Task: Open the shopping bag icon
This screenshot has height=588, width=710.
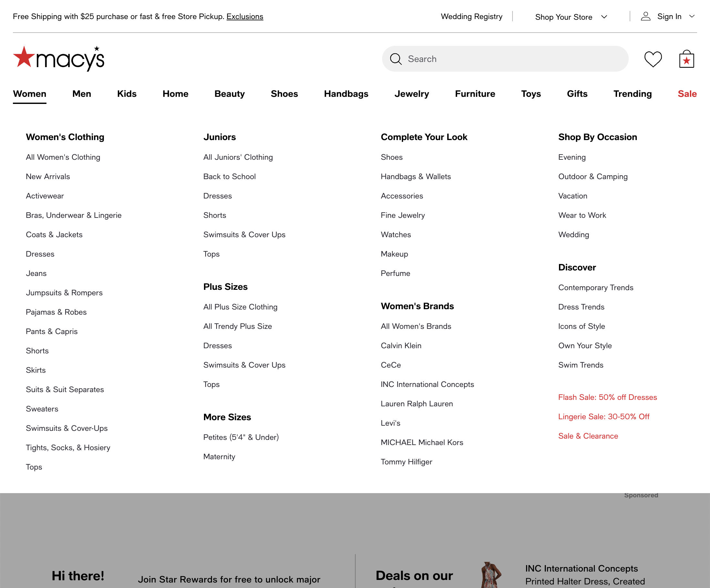Action: click(686, 58)
